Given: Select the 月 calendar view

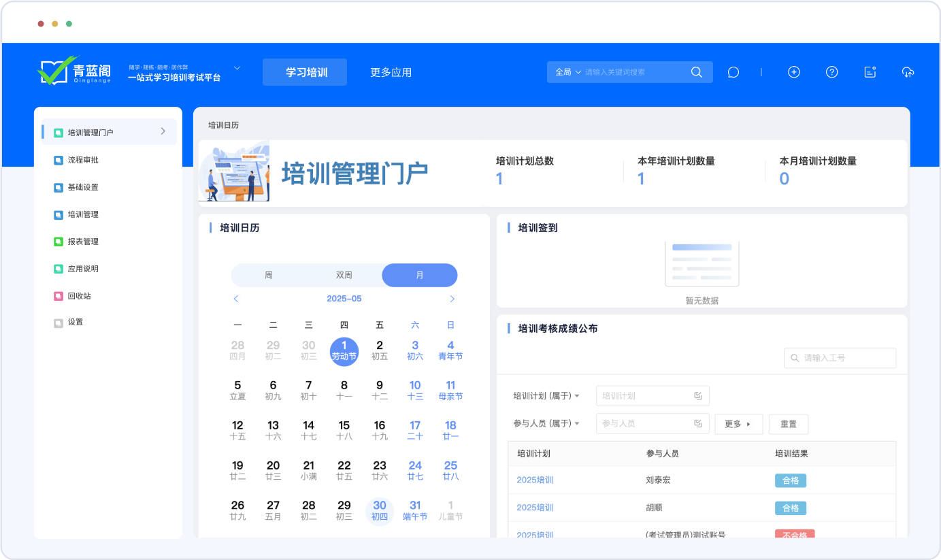Looking at the screenshot, I should tap(419, 276).
